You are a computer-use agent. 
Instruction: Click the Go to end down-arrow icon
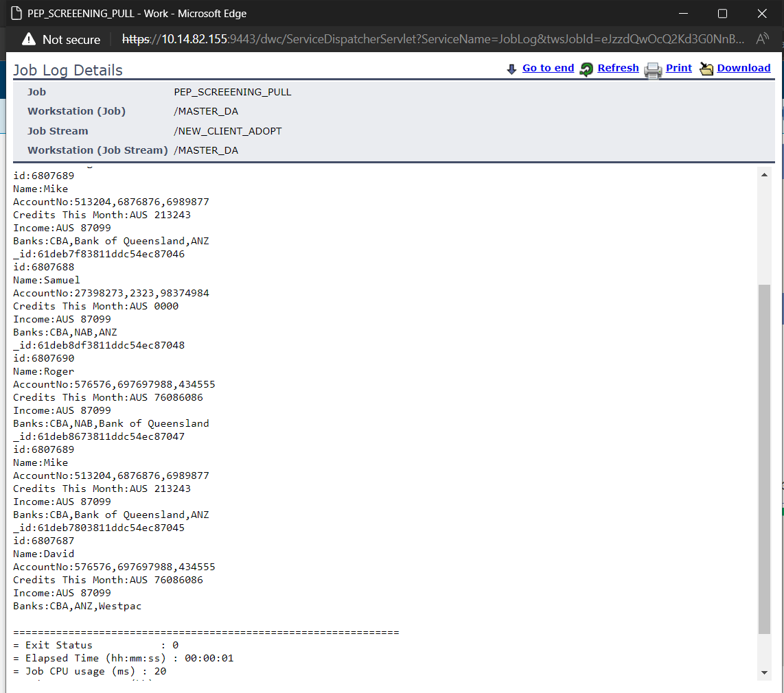click(511, 69)
